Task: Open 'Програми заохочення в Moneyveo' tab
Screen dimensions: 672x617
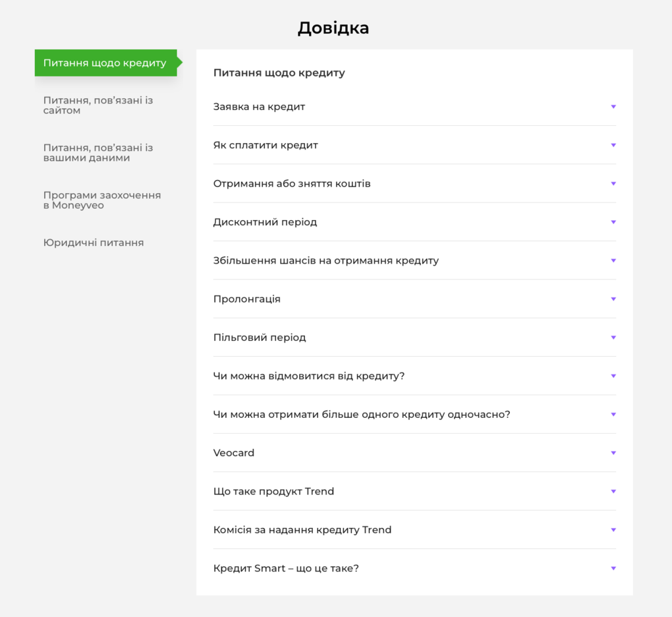Action: pyautogui.click(x=102, y=200)
